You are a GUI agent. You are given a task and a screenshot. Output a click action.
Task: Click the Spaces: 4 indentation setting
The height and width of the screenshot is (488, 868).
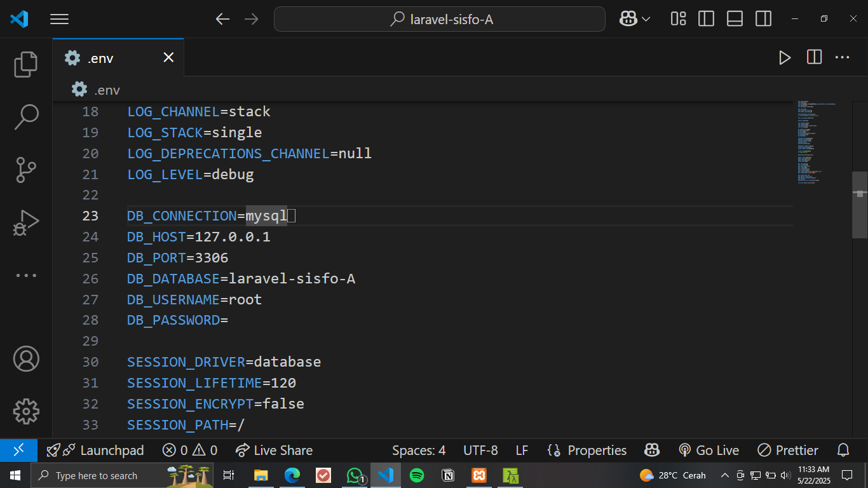coord(418,451)
